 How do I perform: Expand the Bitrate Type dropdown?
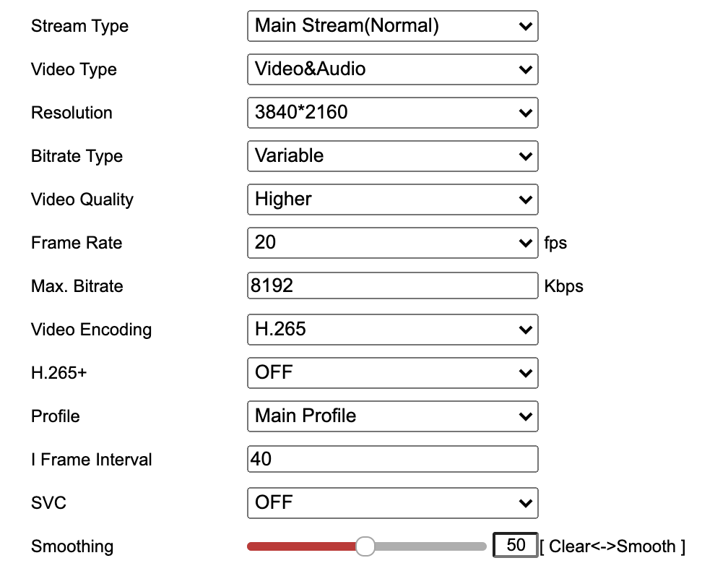(392, 156)
